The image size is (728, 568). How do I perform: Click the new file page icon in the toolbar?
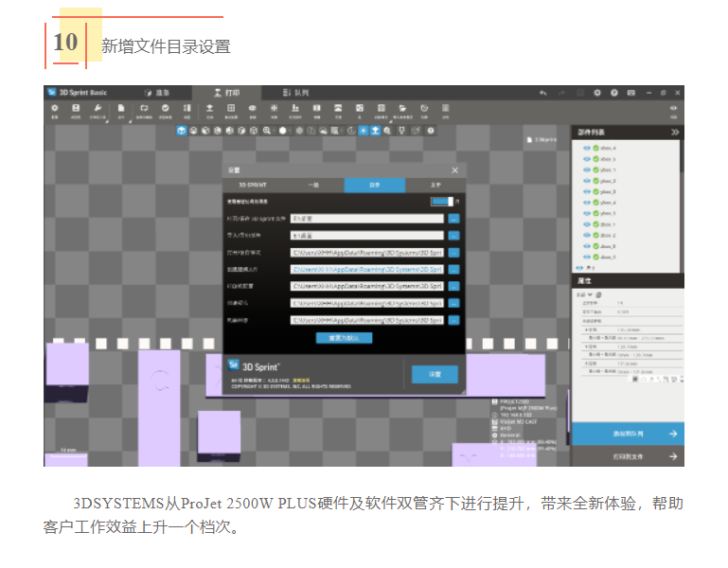121,108
